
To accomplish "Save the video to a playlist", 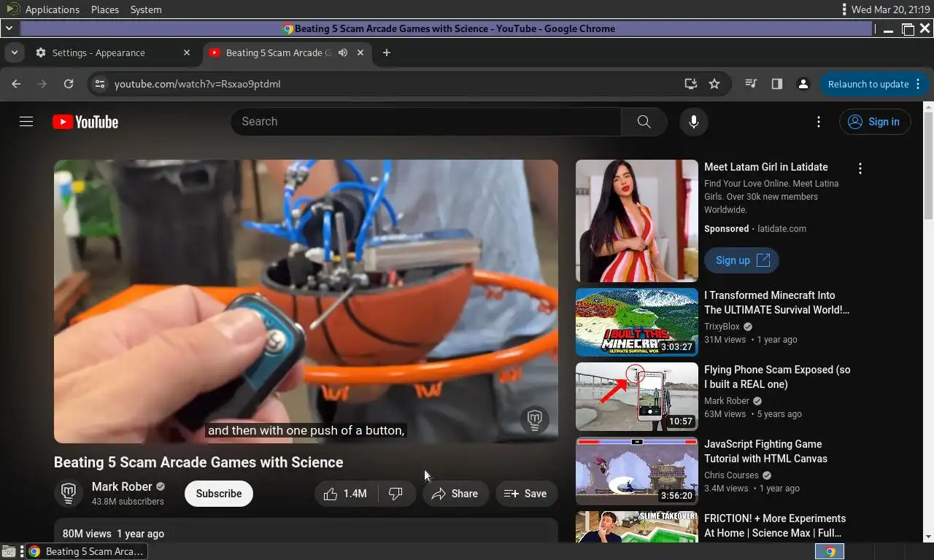I will coord(526,494).
